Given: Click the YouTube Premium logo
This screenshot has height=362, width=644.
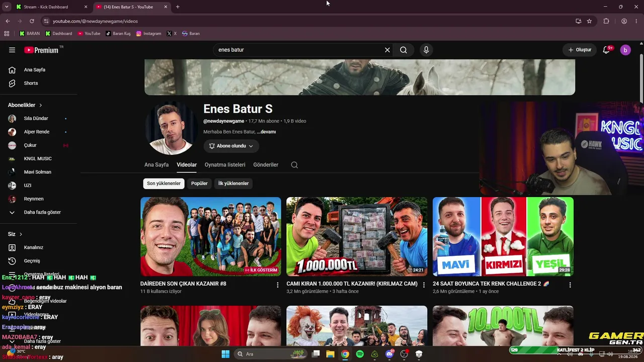Looking at the screenshot, I should (x=42, y=50).
